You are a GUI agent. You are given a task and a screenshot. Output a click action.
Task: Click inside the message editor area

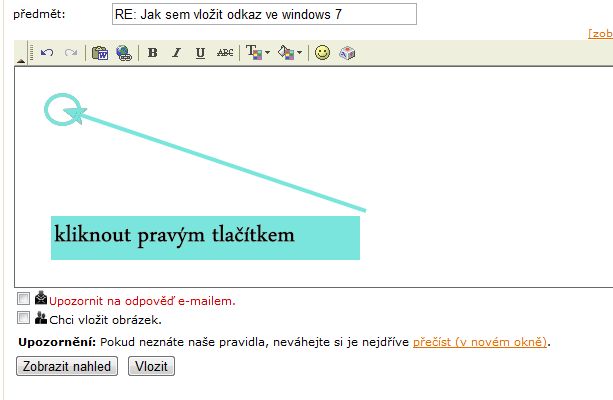314,177
